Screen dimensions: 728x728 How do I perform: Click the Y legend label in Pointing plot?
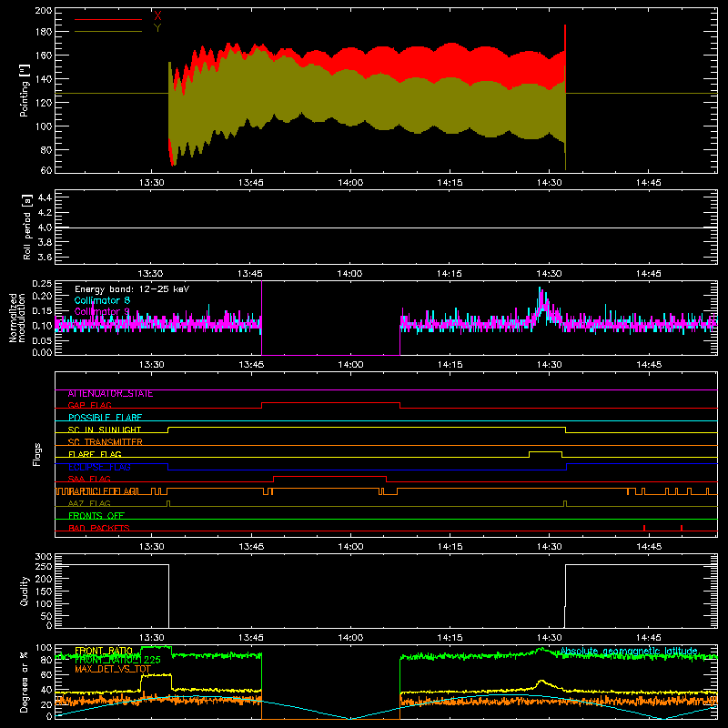tap(157, 28)
